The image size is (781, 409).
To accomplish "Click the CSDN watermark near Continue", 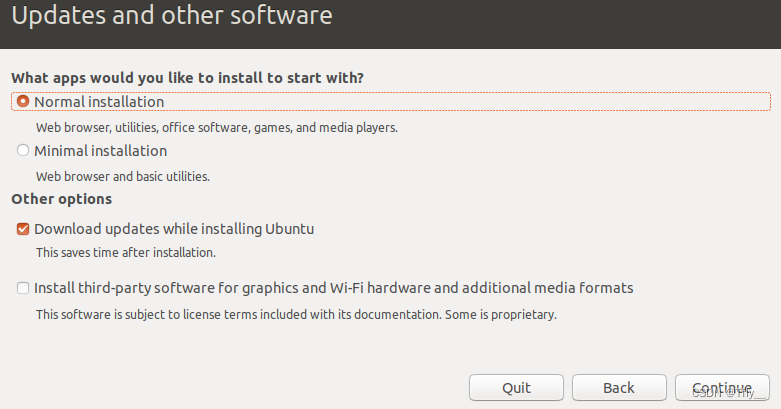I will pyautogui.click(x=728, y=393).
